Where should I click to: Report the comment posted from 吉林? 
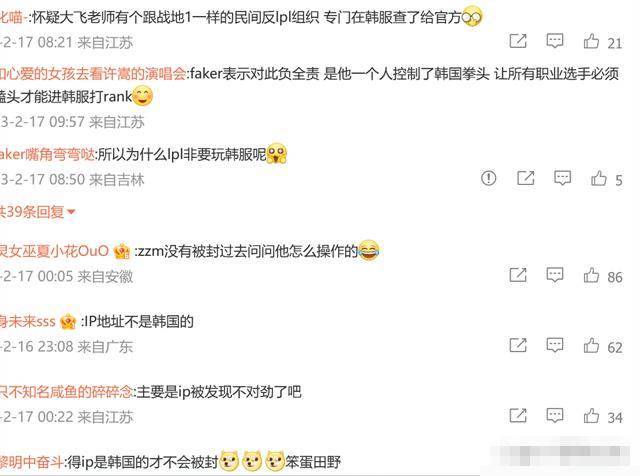(x=489, y=178)
